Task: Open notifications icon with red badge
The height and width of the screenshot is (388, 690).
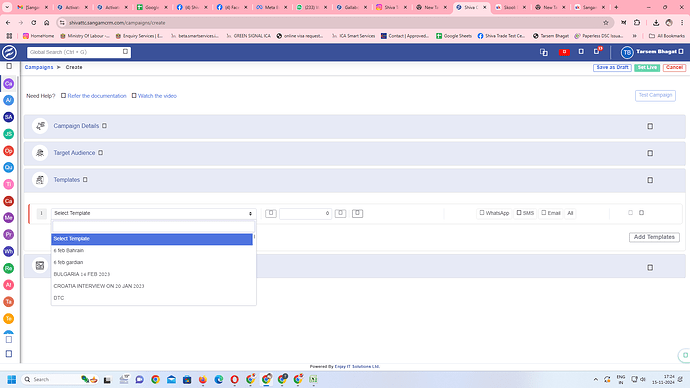Action: pos(597,51)
